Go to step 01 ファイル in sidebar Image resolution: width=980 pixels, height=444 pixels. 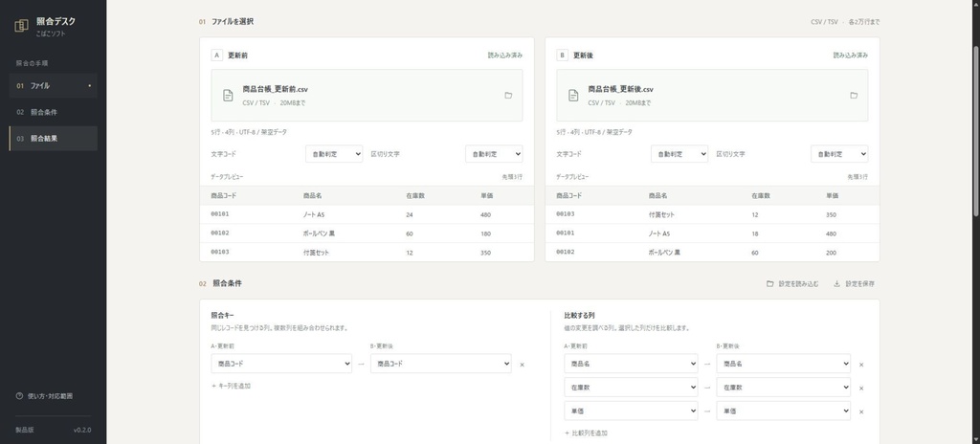(x=54, y=86)
